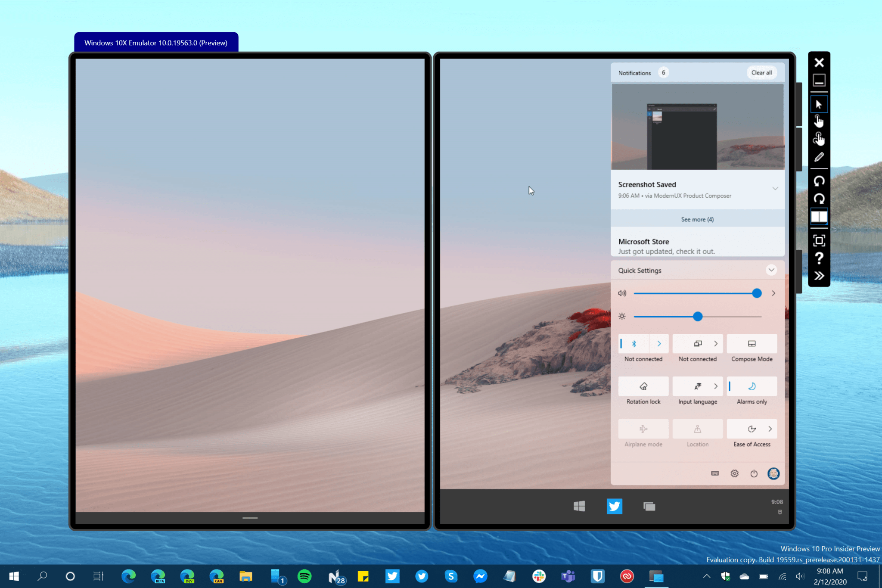Image resolution: width=882 pixels, height=588 pixels.
Task: Open emulator help with the question mark icon
Action: pyautogui.click(x=819, y=258)
